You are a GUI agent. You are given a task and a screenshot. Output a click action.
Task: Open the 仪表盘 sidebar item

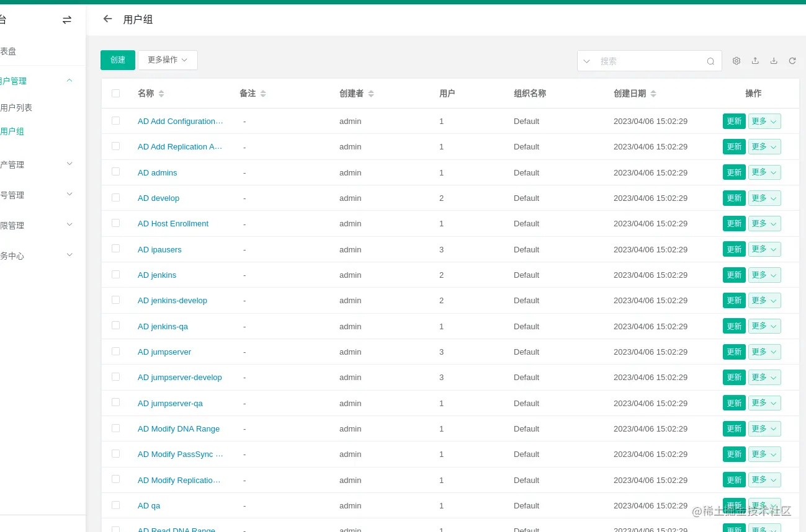(x=9, y=51)
